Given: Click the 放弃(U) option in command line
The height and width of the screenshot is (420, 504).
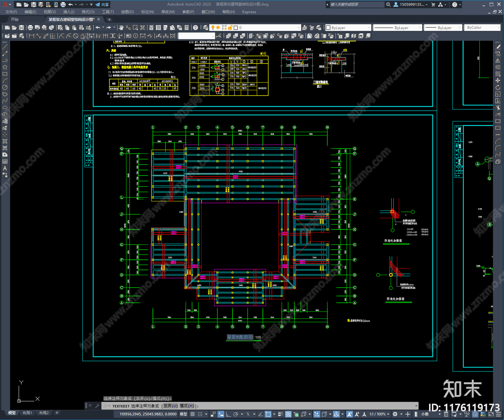Looking at the screenshot, I should [170, 406].
